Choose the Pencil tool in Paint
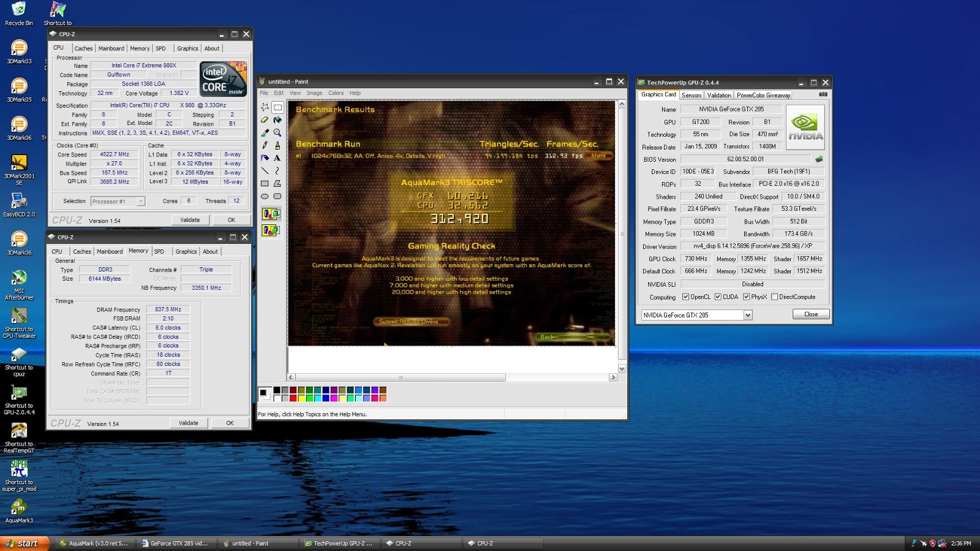This screenshot has height=551, width=980. pyautogui.click(x=265, y=145)
